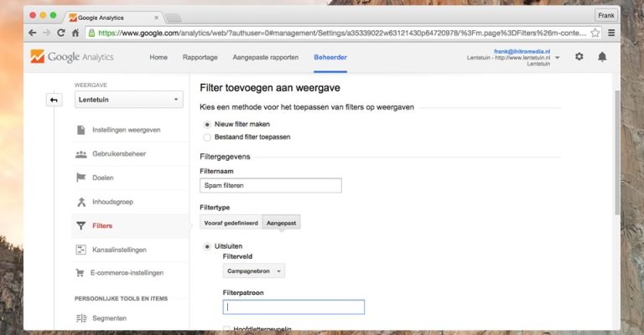This screenshot has height=335, width=644.
Task: Open the settings gear icon
Action: (x=579, y=56)
